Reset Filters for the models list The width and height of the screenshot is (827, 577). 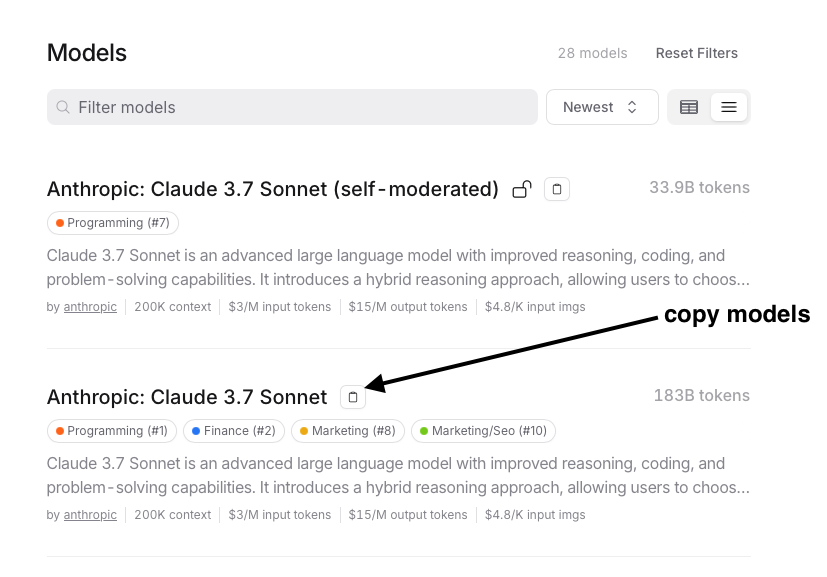pyautogui.click(x=697, y=53)
